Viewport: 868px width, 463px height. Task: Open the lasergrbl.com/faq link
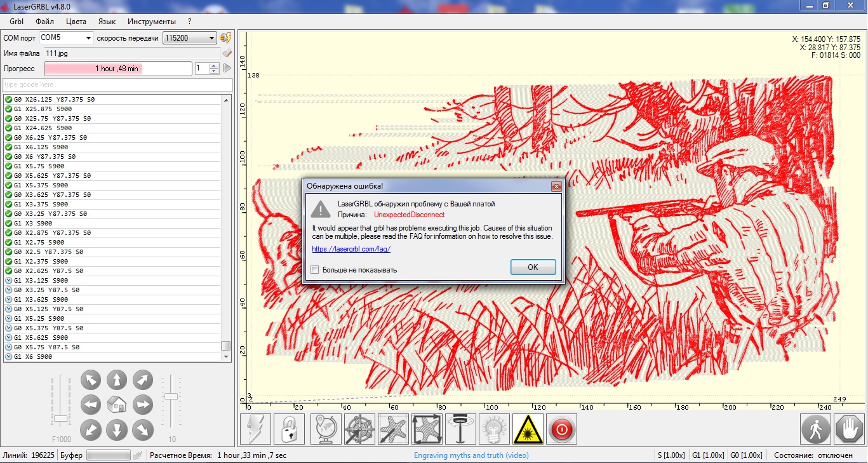click(x=351, y=249)
